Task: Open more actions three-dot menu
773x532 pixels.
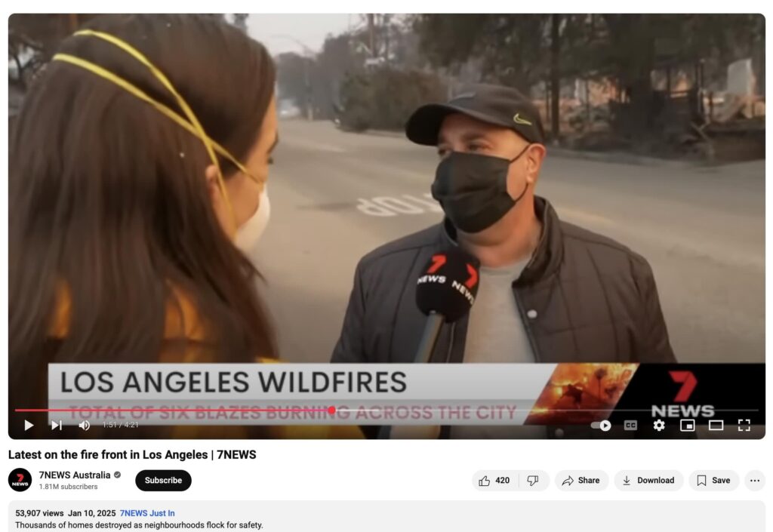Action: pyautogui.click(x=755, y=480)
